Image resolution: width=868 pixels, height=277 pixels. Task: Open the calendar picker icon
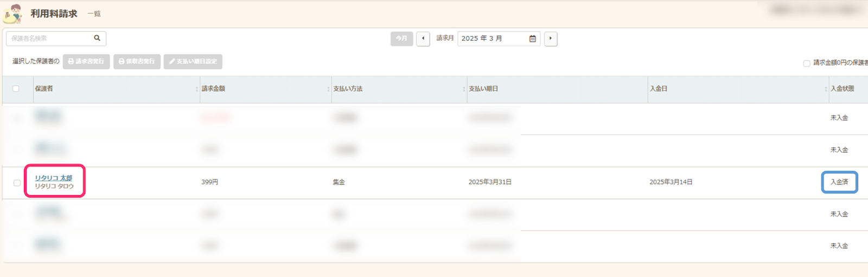coord(532,38)
